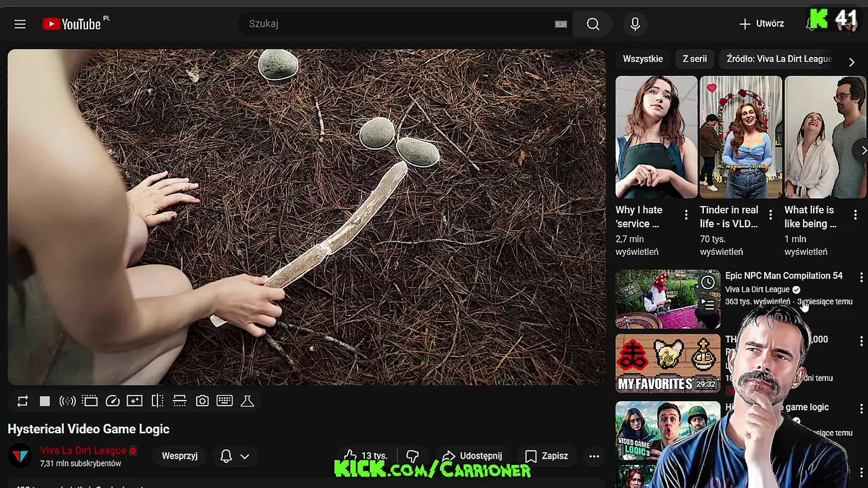
Task: Start voice search with the microphone
Action: coord(635,24)
